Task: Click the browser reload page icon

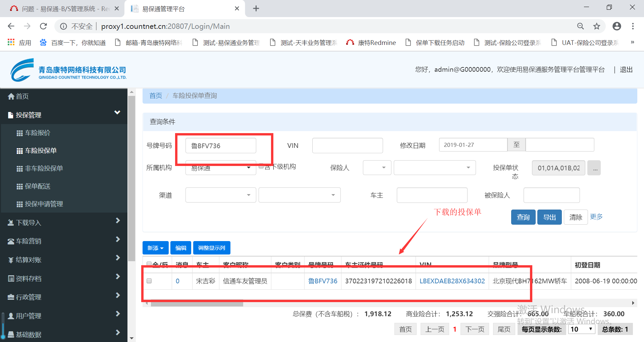Action: 43,26
